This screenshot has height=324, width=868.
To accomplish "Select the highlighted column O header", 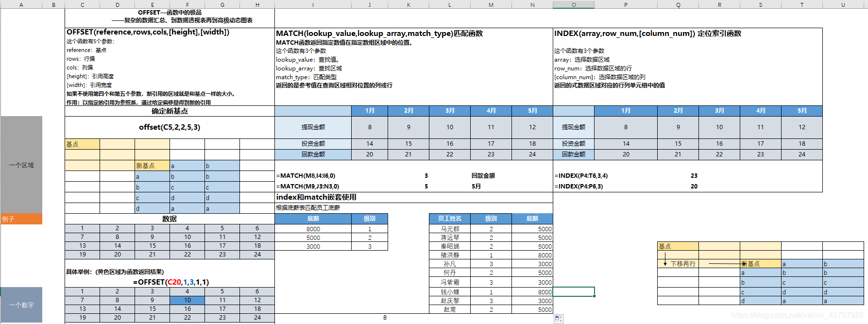I will pyautogui.click(x=574, y=4).
